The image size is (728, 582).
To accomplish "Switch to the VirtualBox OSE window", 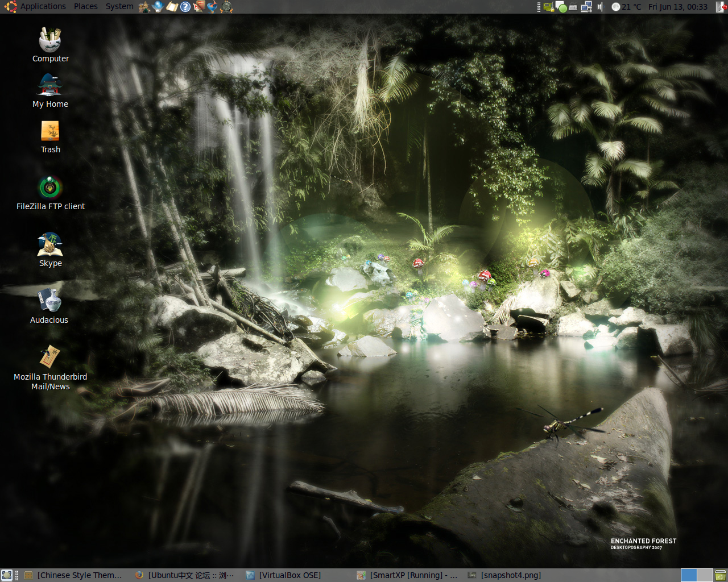I will tap(296, 575).
